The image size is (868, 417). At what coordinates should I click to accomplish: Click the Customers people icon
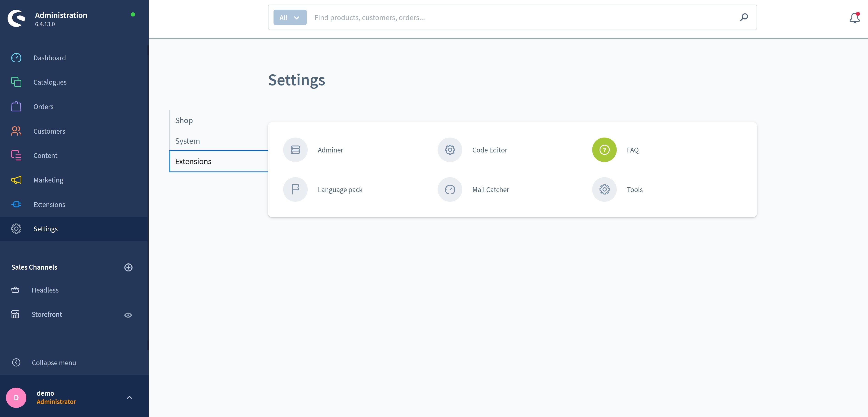(x=16, y=131)
